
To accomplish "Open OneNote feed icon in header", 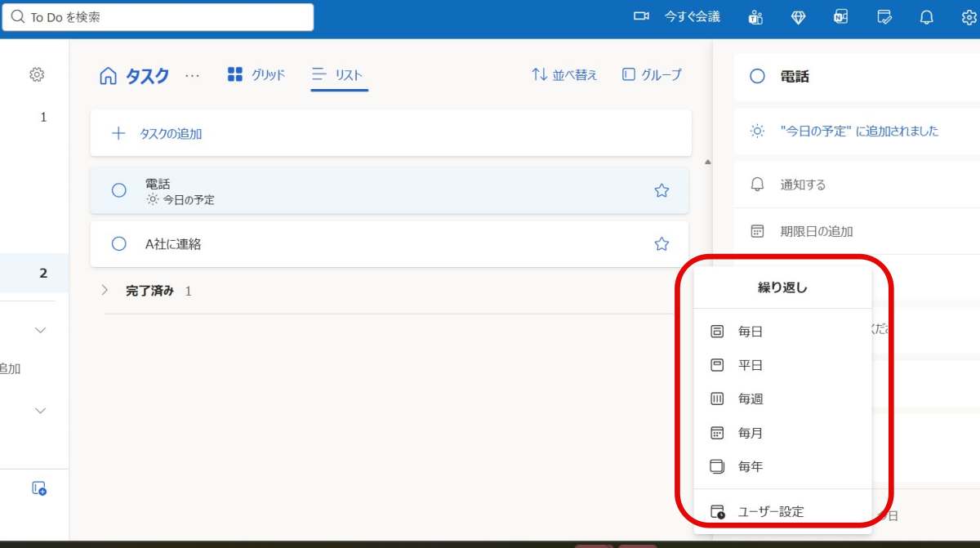I will pos(840,17).
